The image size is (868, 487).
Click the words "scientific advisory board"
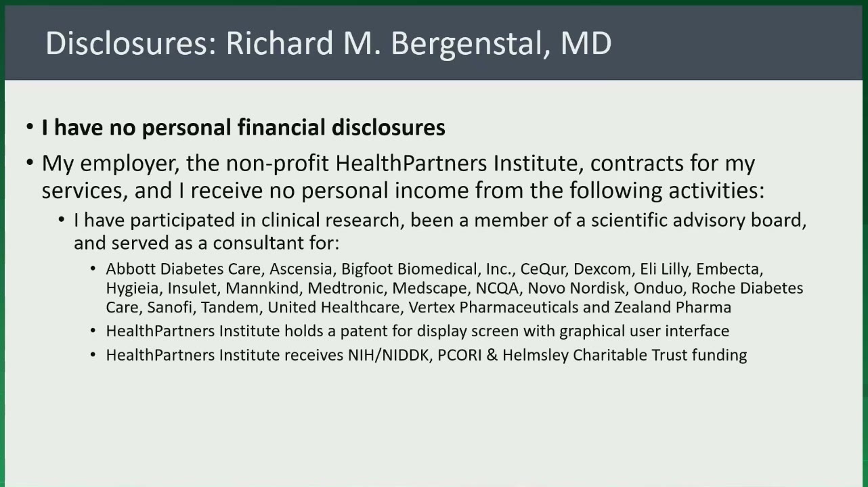[x=698, y=221]
